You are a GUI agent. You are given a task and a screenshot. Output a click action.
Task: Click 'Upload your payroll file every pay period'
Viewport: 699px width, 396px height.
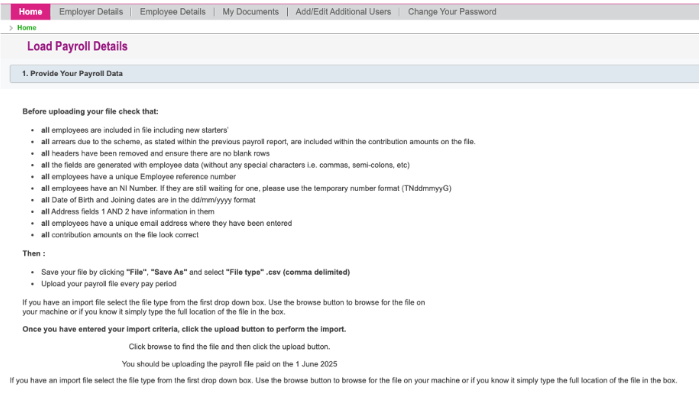(x=108, y=284)
